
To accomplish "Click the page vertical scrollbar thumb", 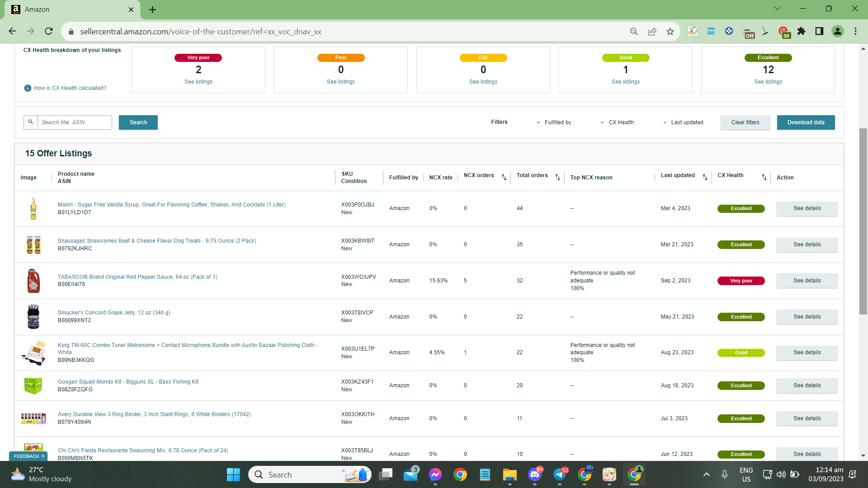I will pyautogui.click(x=863, y=221).
